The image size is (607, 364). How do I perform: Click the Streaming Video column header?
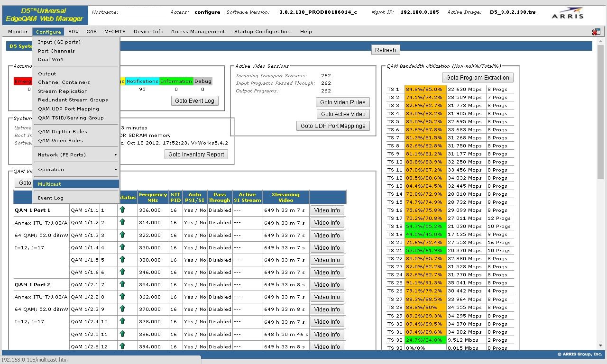(x=285, y=197)
